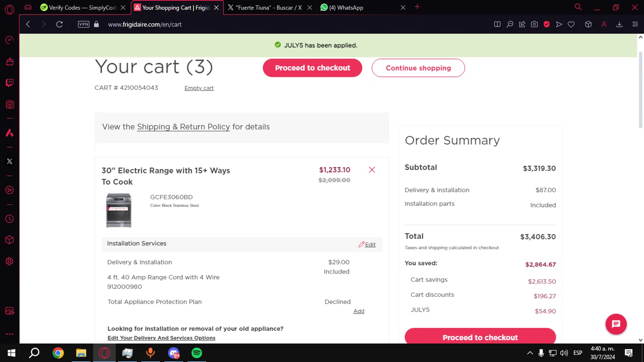Toggle the VPN badge in address bar
The height and width of the screenshot is (362, 644).
[84, 24]
